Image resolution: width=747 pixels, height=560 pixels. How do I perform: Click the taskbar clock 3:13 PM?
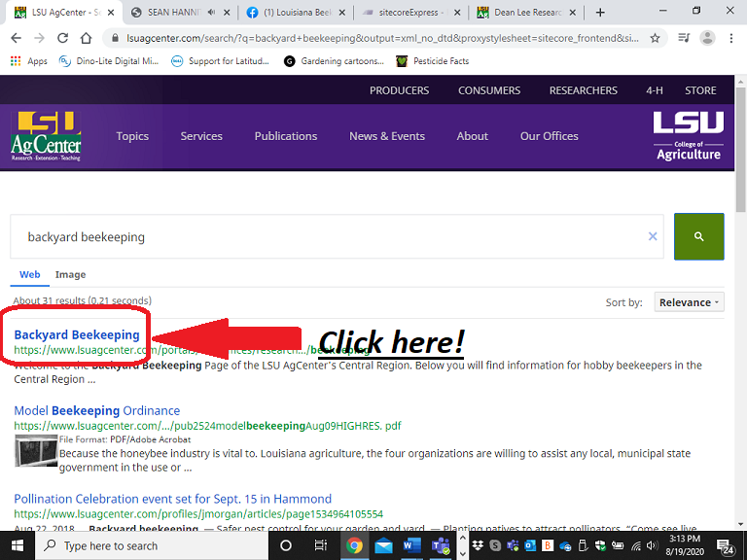(x=685, y=539)
